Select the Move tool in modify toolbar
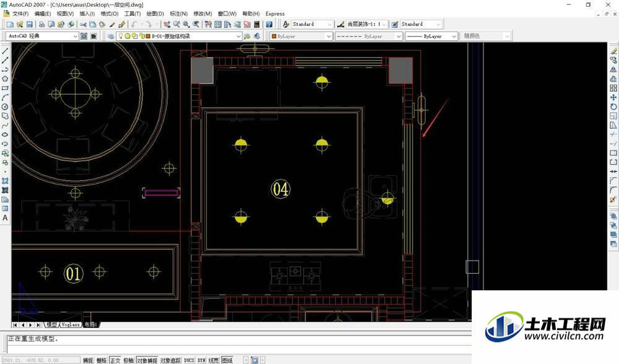This screenshot has height=364, width=619. [613, 97]
